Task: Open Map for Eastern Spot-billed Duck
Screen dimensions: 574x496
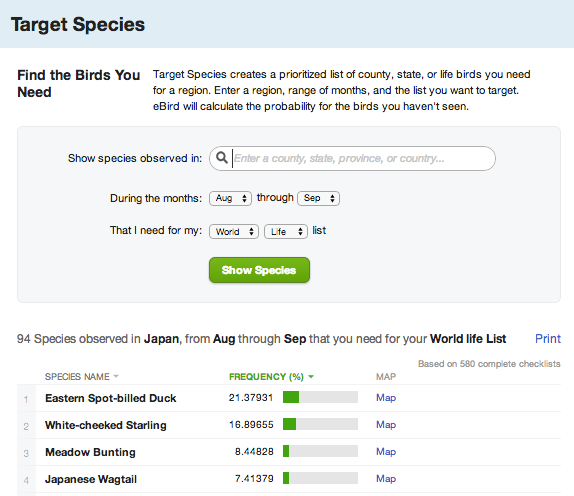Action: click(x=386, y=398)
